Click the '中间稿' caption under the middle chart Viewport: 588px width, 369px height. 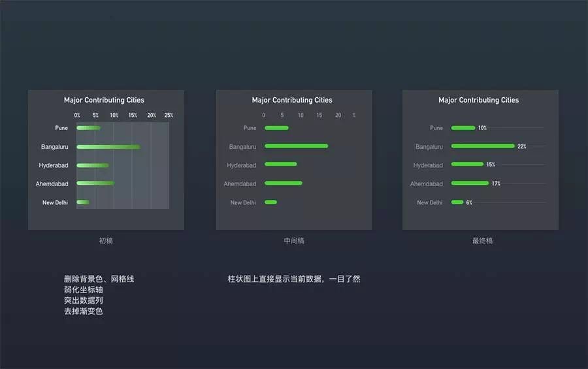pos(293,241)
